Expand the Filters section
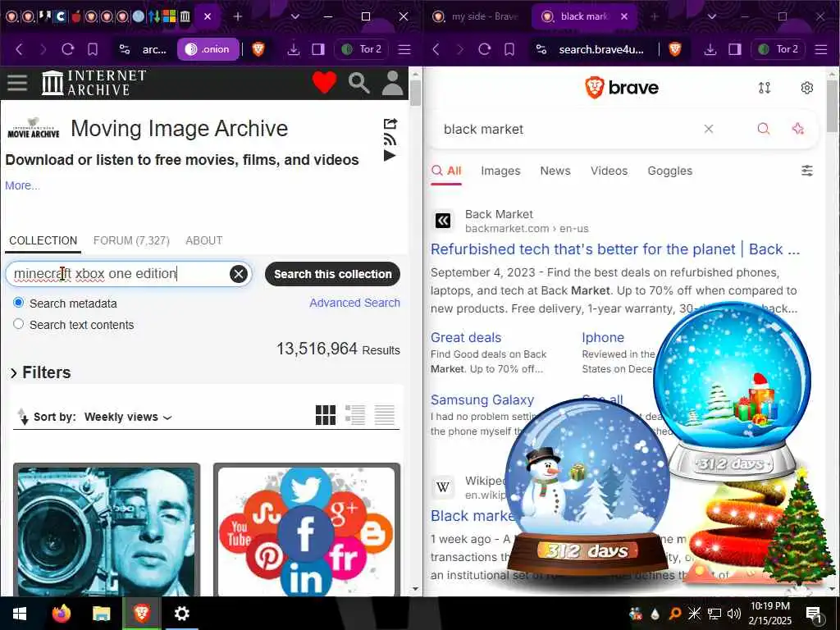840x630 pixels. coord(40,372)
